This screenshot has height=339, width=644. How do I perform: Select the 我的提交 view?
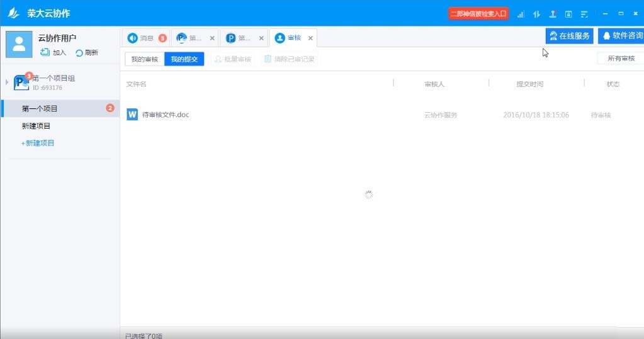[x=184, y=59]
